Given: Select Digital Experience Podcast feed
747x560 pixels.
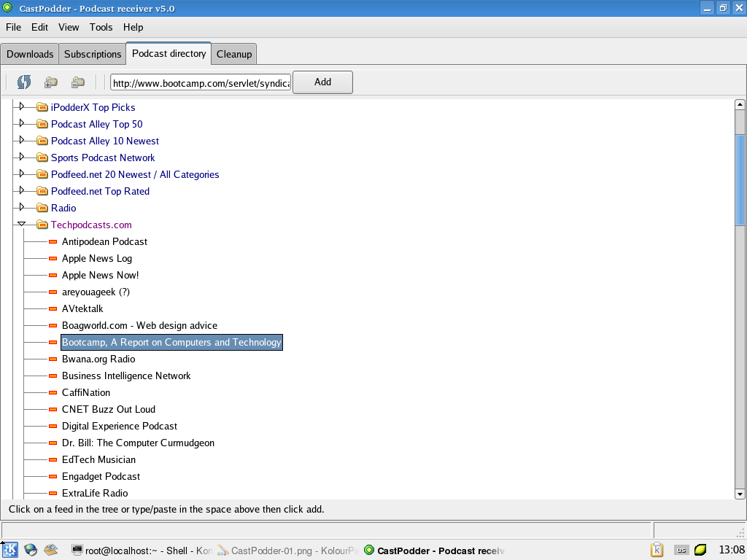Looking at the screenshot, I should point(120,426).
